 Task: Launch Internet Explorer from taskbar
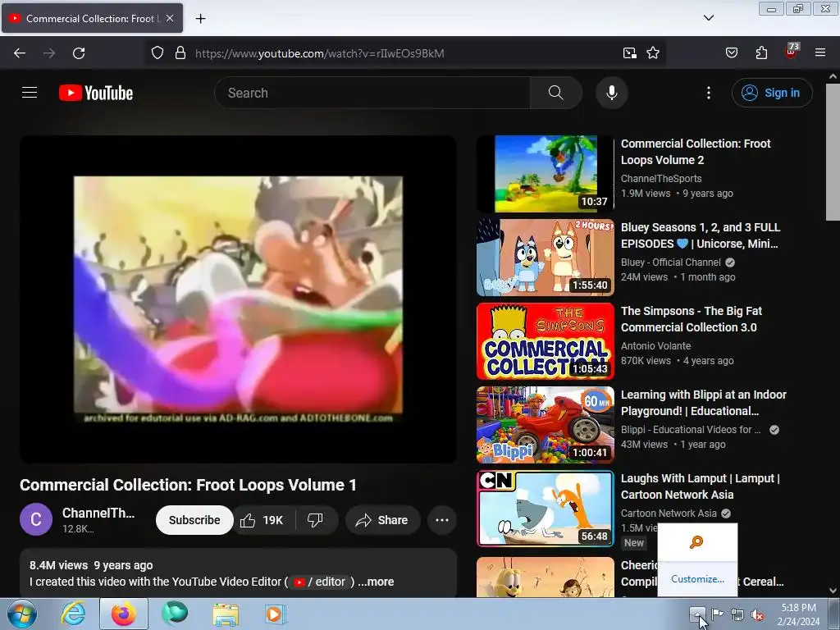[x=73, y=614]
